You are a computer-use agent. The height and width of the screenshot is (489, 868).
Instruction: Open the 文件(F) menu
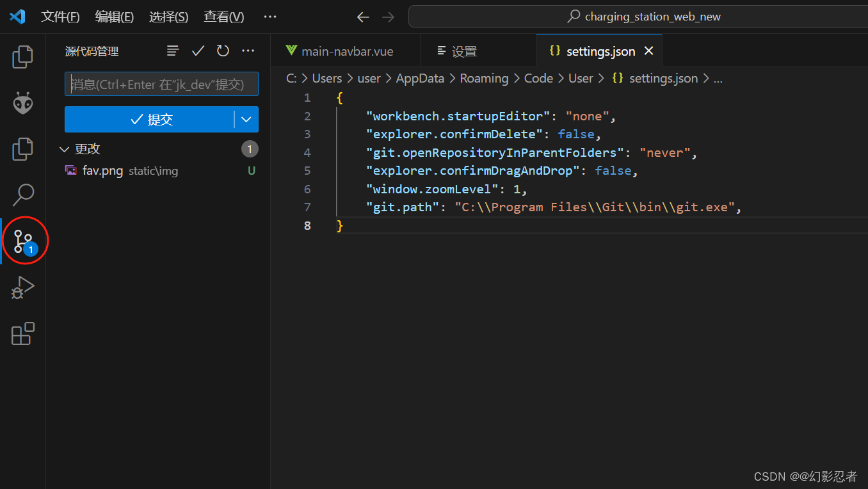pos(60,17)
